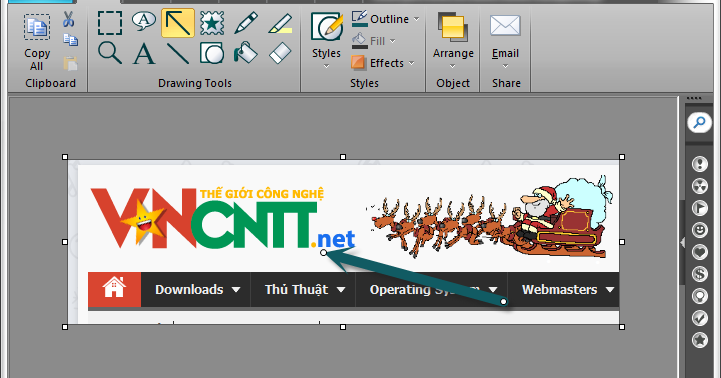This screenshot has width=721, height=378.
Task: Choose the star stamp in side panel
Action: (x=700, y=340)
